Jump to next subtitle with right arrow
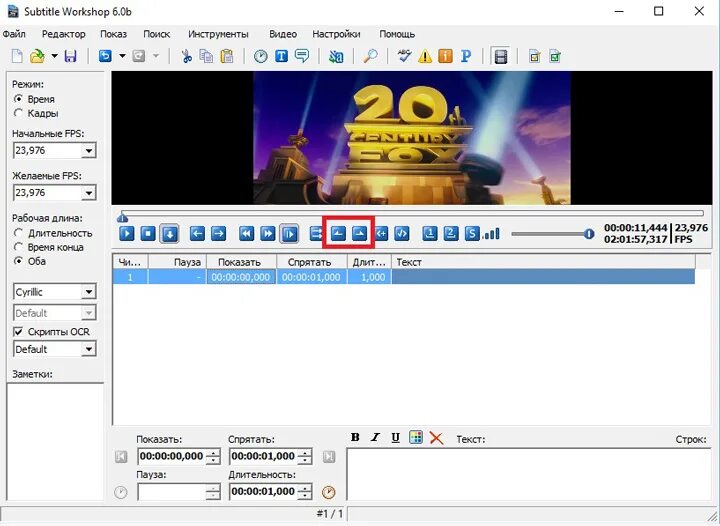This screenshot has width=720, height=526. [219, 234]
